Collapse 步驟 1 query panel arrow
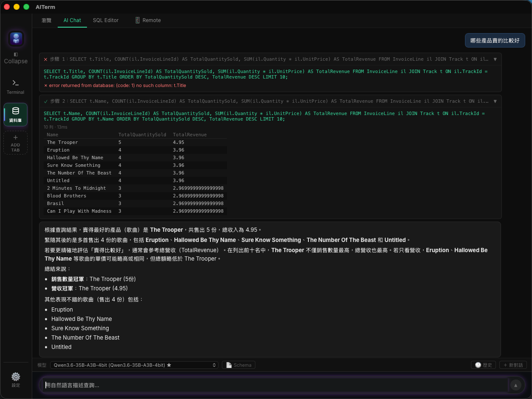The image size is (532, 399). tap(495, 59)
